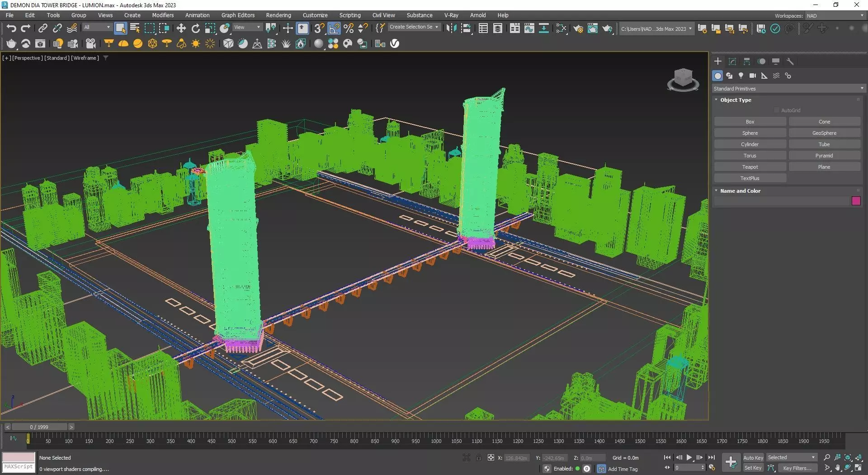The width and height of the screenshot is (868, 475).
Task: Open the project folder path dropdown
Action: click(x=656, y=29)
